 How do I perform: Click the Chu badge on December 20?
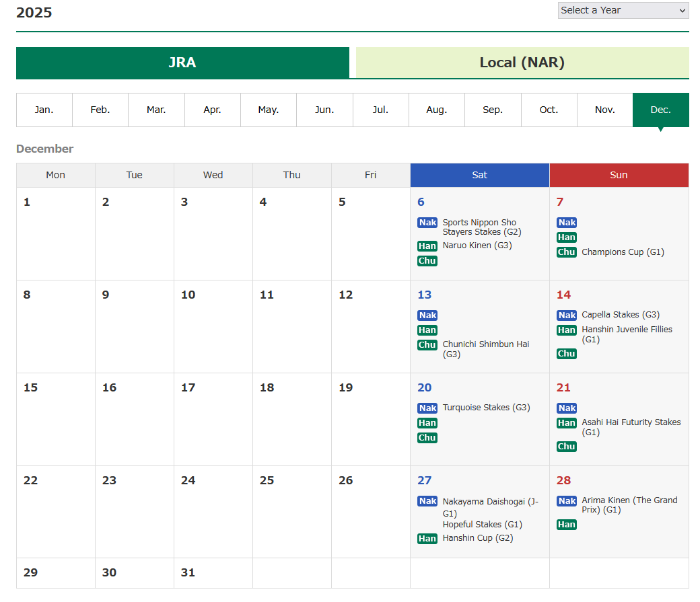click(427, 438)
